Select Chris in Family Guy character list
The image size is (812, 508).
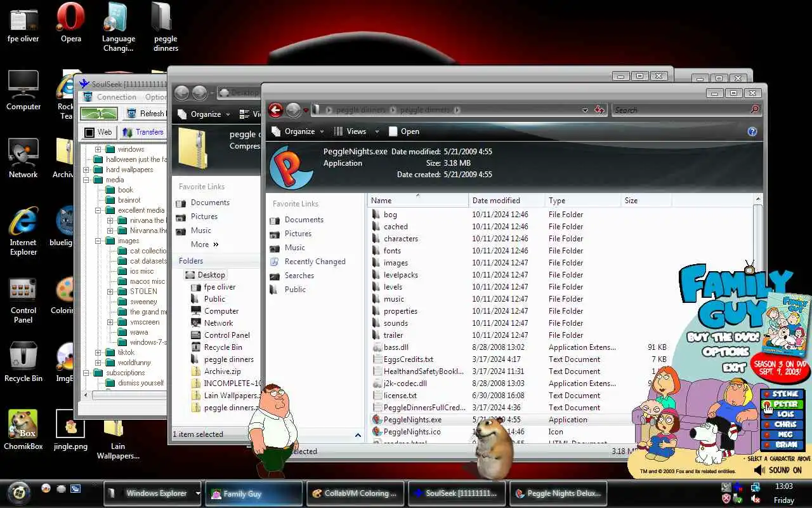pos(782,425)
